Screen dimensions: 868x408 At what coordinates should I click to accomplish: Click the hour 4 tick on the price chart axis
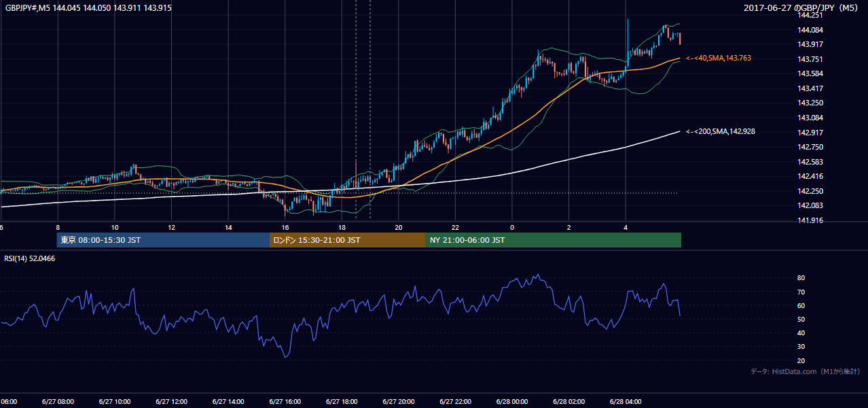(626, 228)
